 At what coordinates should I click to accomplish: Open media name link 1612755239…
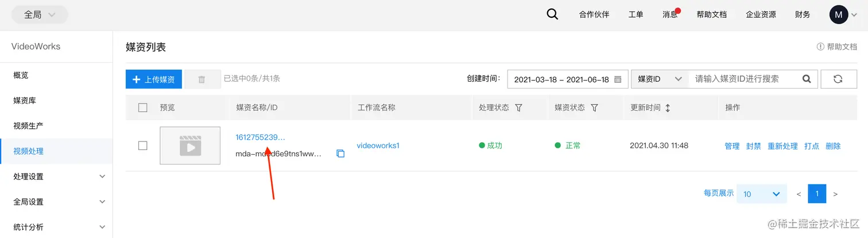click(x=260, y=137)
